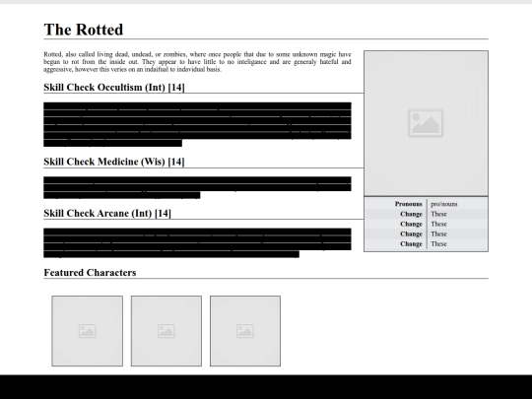Click the "pro/nouns" value in infobox

click(444, 204)
